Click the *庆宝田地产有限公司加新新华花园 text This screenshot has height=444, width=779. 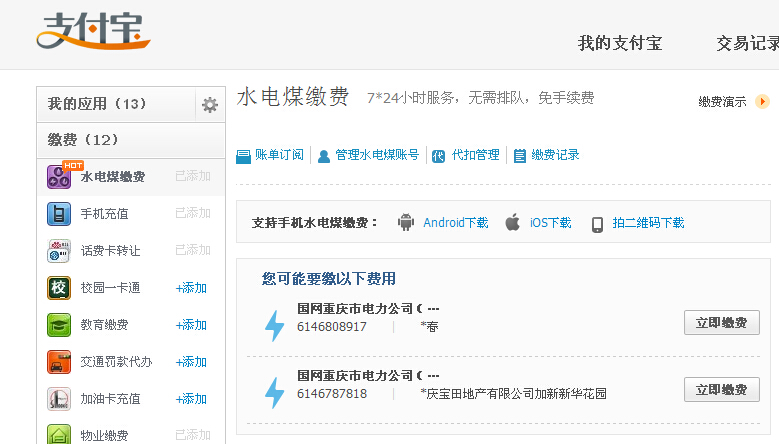[513, 394]
